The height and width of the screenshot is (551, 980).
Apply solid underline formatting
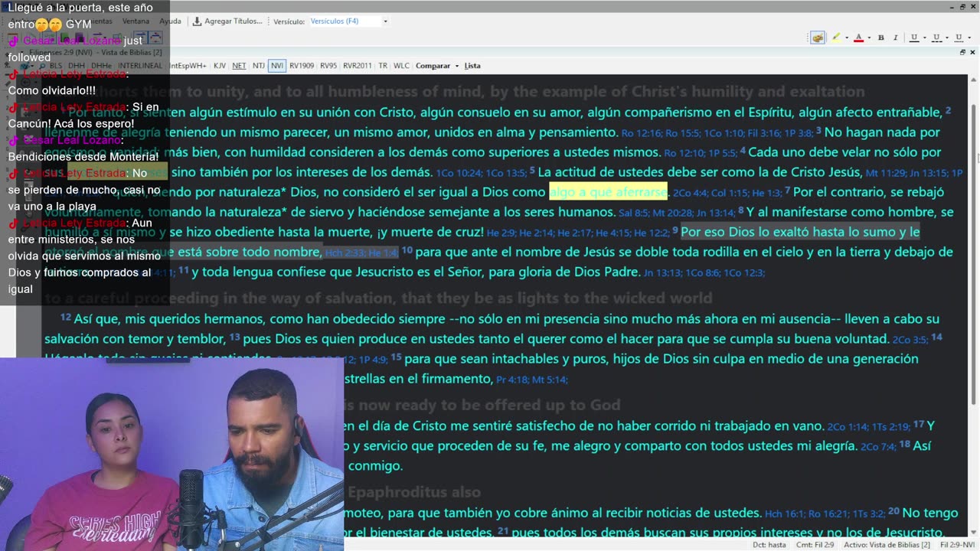(913, 37)
